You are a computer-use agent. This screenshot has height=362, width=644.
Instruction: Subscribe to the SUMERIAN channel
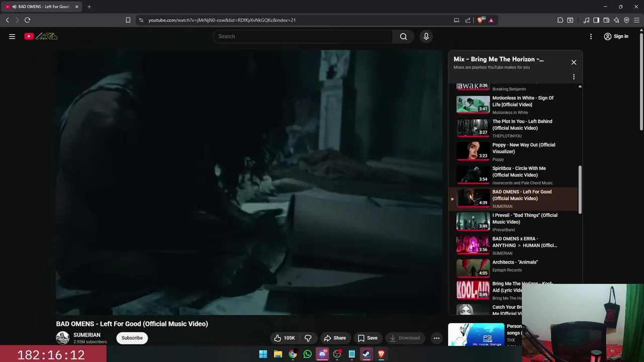point(132,338)
